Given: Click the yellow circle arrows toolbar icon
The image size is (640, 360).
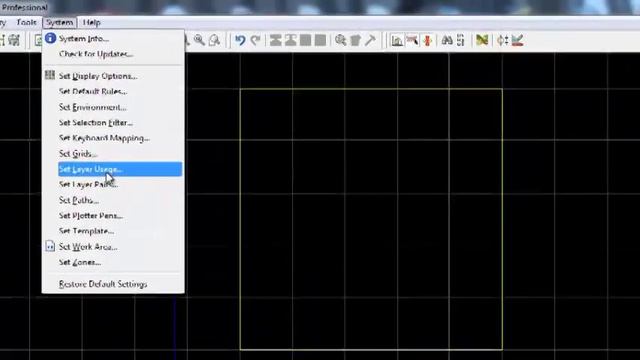Looking at the screenshot, I should click(502, 40).
